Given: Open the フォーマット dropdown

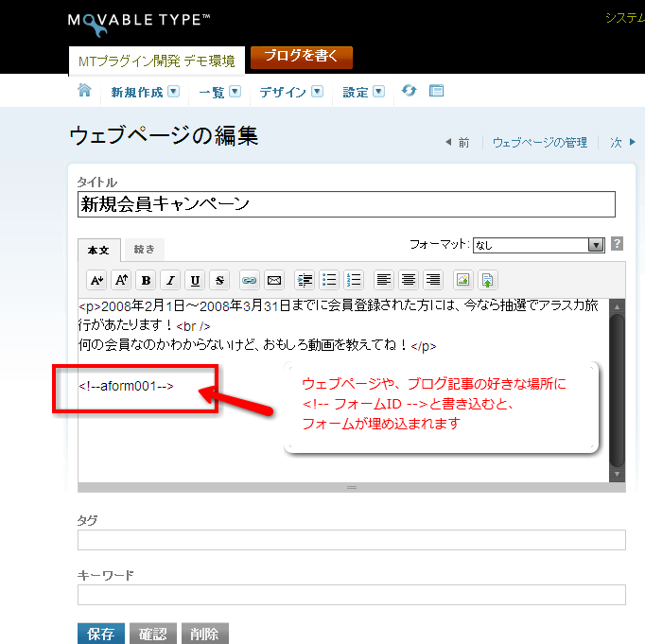Looking at the screenshot, I should click(538, 245).
